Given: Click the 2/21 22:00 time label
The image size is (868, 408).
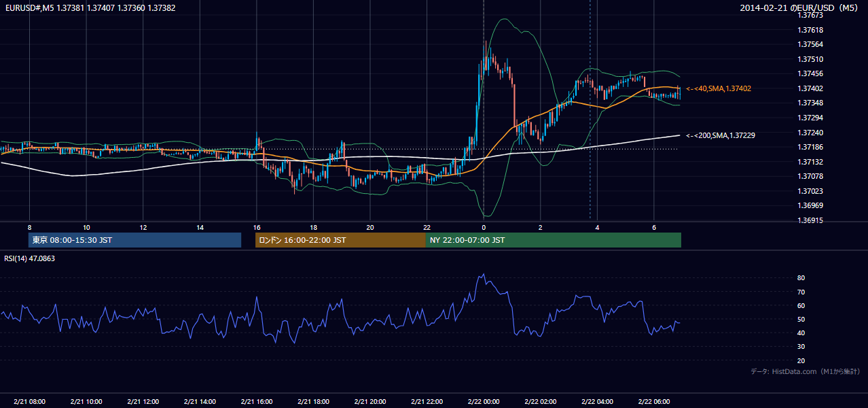Looking at the screenshot, I should (x=427, y=401).
